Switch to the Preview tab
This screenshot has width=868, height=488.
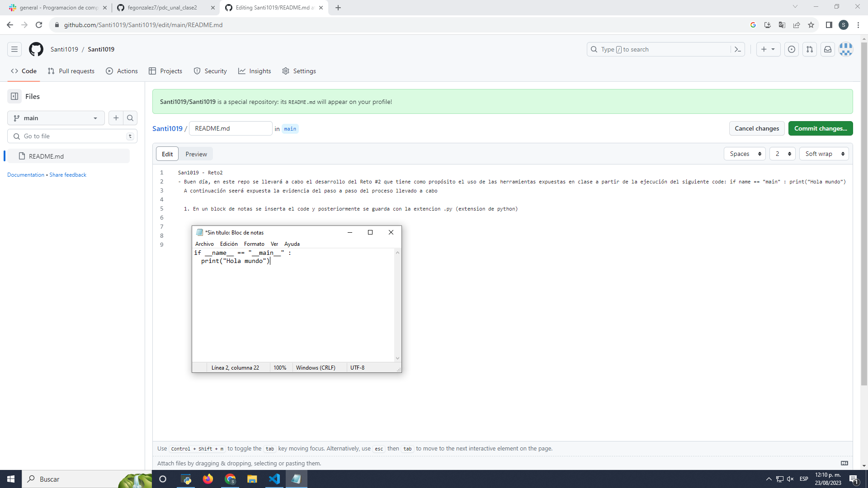[196, 154]
